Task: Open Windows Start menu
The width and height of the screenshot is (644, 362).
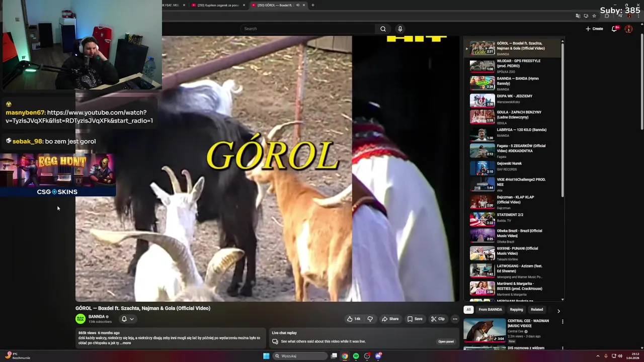Action: [x=266, y=356]
